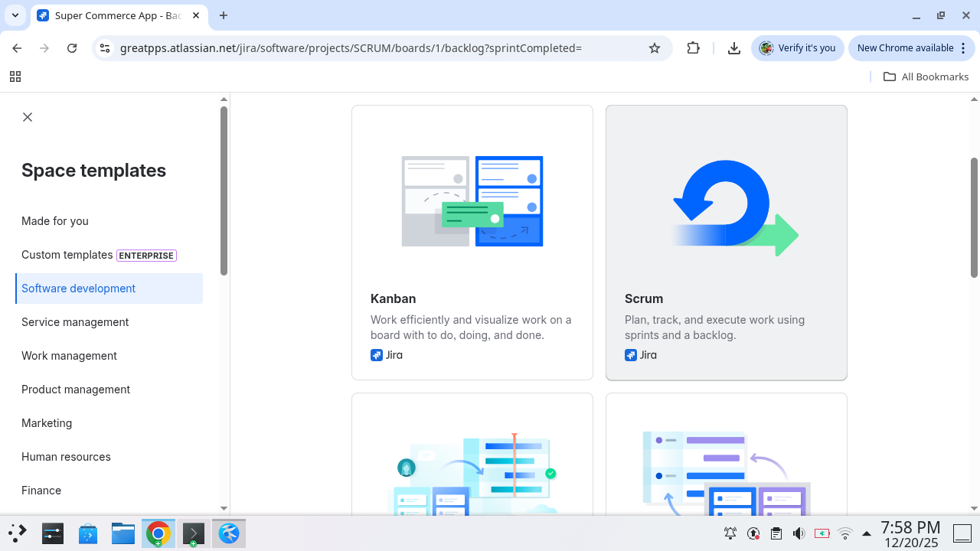Switch to Chrome in taskbar
Screen dimensions: 980x551
pyautogui.click(x=158, y=533)
